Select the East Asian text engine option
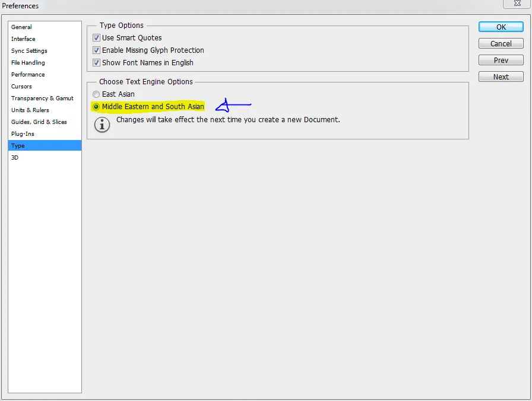This screenshot has width=532, height=401. (96, 94)
